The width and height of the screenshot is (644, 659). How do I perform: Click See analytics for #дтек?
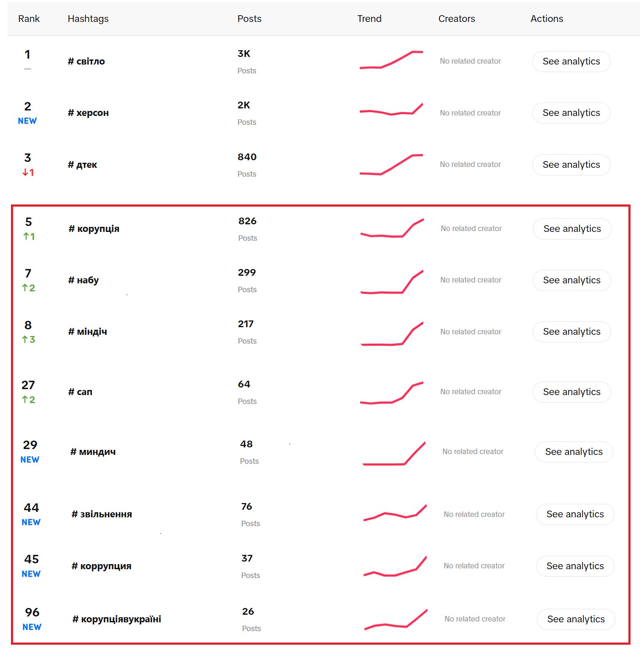tap(571, 165)
